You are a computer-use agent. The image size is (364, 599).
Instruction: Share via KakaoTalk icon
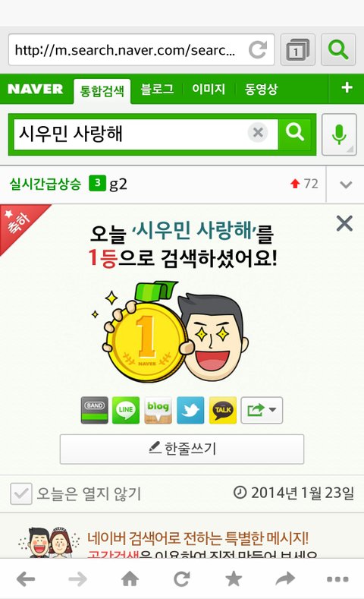pyautogui.click(x=223, y=410)
